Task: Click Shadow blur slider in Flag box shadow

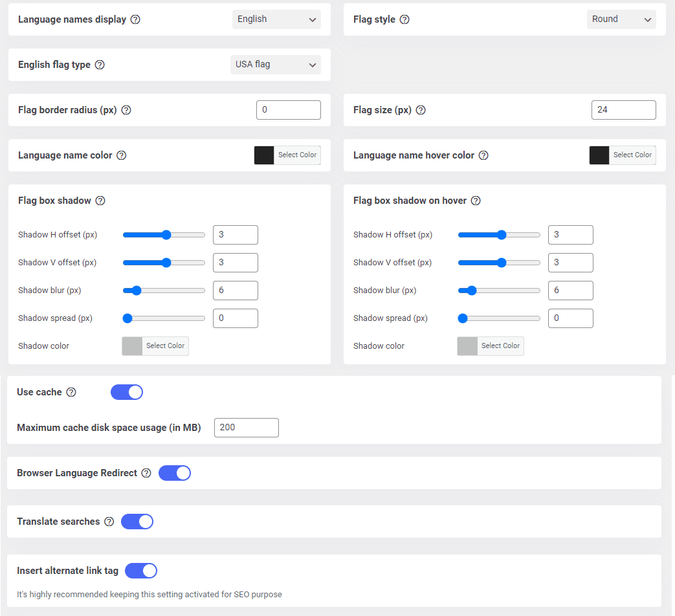Action: 164,291
